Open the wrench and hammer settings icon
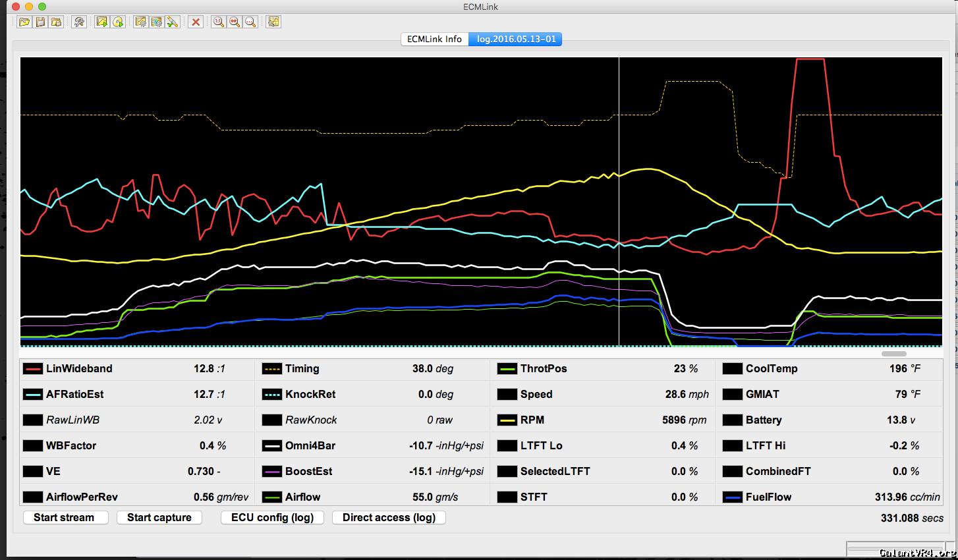 tap(79, 22)
